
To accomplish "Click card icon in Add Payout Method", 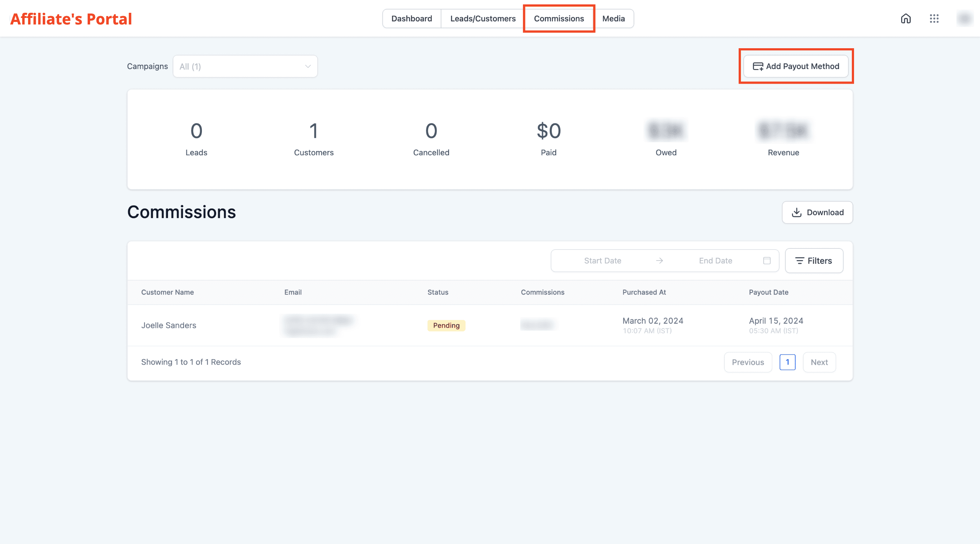I will point(758,66).
